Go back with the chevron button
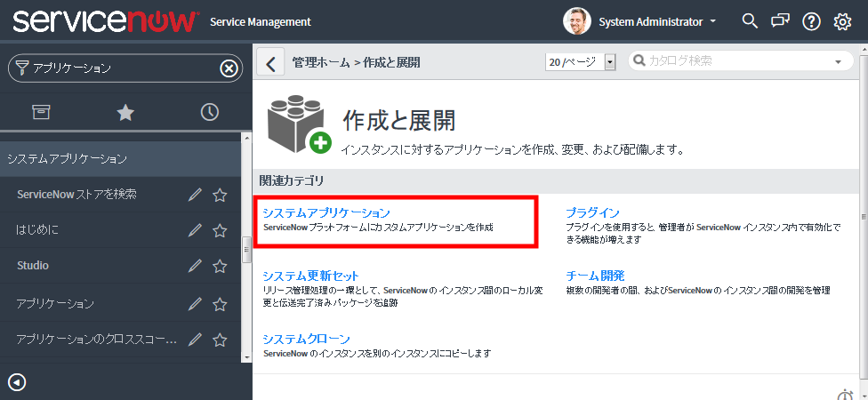 (270, 62)
